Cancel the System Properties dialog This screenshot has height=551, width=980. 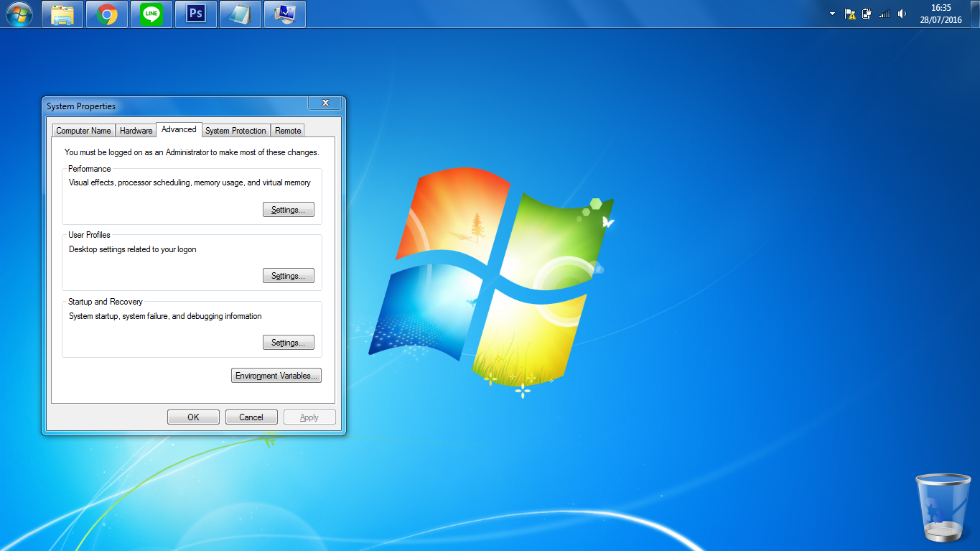[x=251, y=417]
